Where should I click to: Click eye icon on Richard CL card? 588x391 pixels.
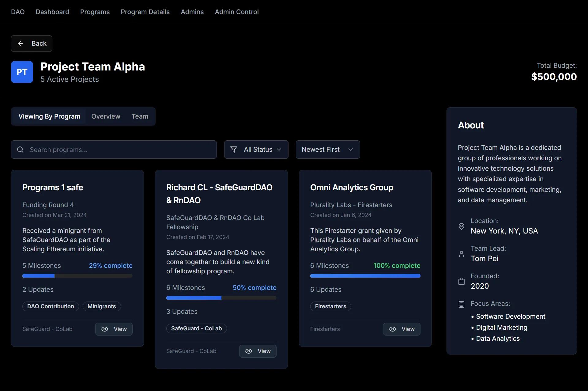(x=249, y=351)
